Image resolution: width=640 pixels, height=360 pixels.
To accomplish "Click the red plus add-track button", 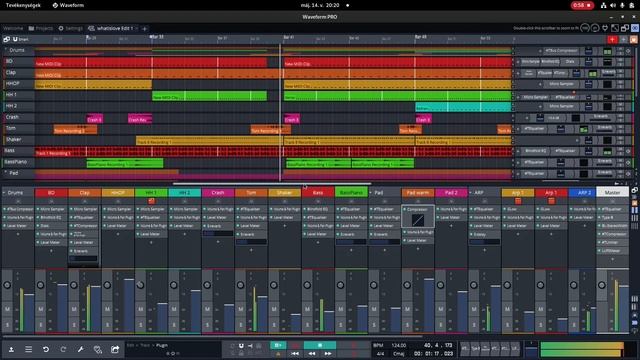I will tap(612, 39).
